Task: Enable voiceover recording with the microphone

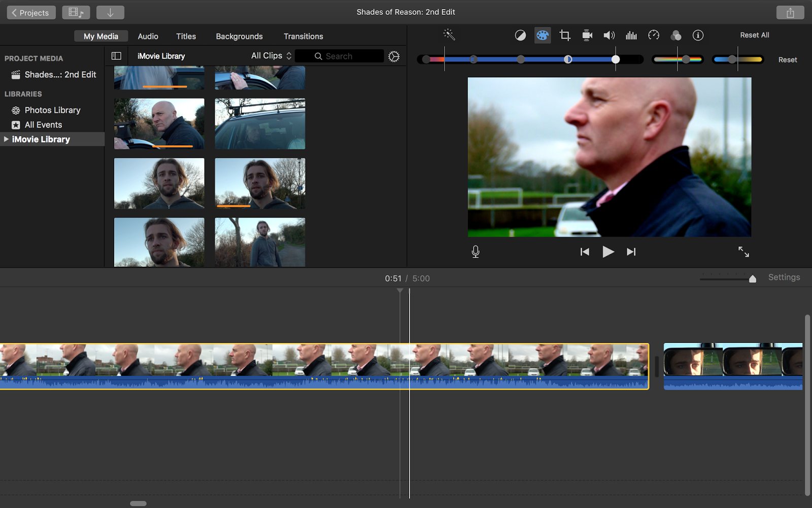Action: pyautogui.click(x=475, y=251)
